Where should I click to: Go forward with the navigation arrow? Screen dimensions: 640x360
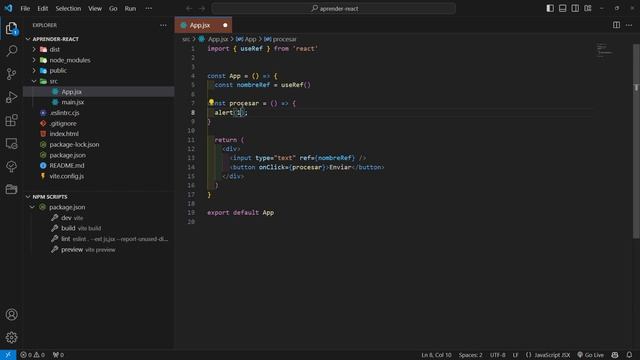pos(202,8)
